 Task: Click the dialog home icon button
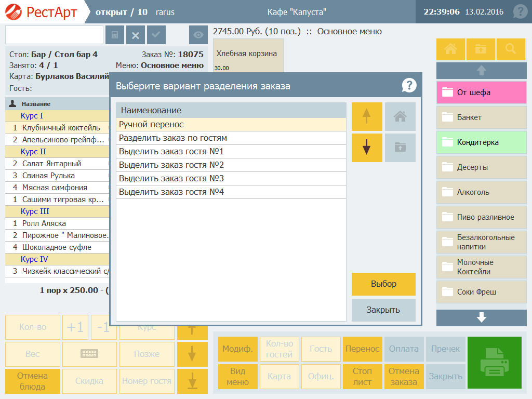pyautogui.click(x=400, y=116)
